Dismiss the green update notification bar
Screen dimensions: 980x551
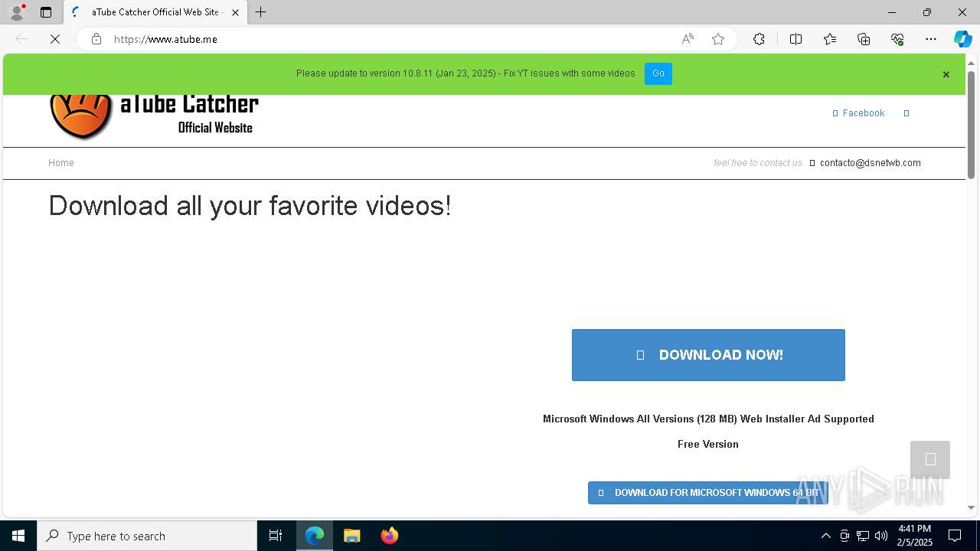point(946,74)
